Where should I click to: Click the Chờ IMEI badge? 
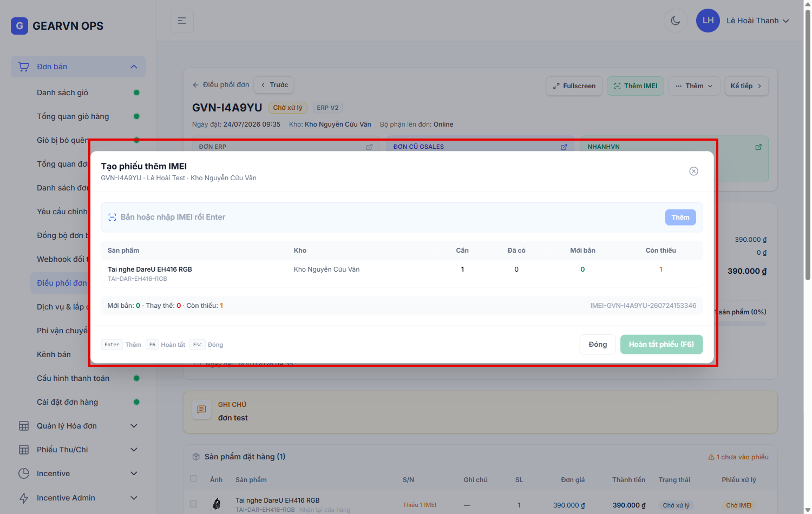point(739,505)
